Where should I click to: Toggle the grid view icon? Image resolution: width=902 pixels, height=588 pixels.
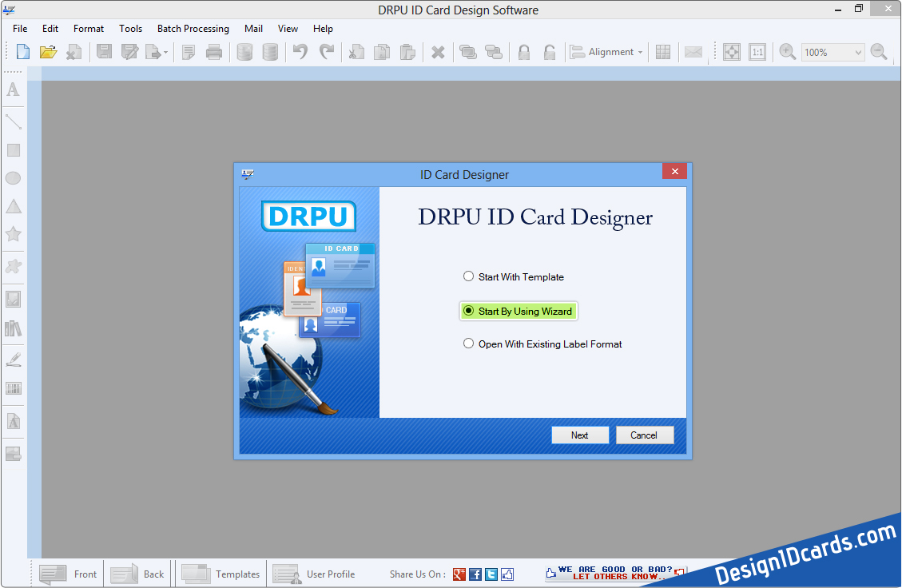(x=662, y=53)
